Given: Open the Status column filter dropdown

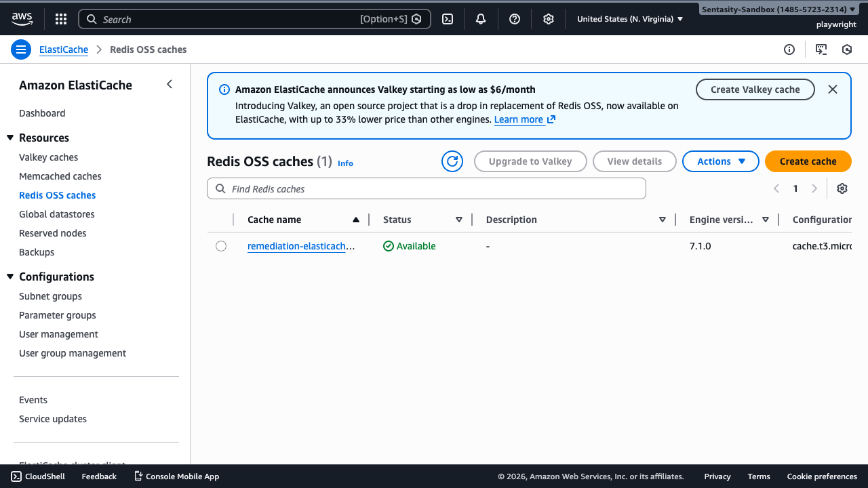Looking at the screenshot, I should [x=459, y=219].
